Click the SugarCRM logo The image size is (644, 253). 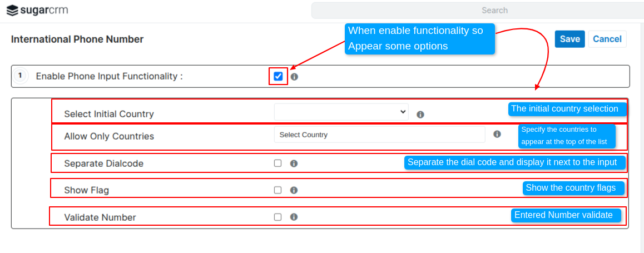pos(38,10)
